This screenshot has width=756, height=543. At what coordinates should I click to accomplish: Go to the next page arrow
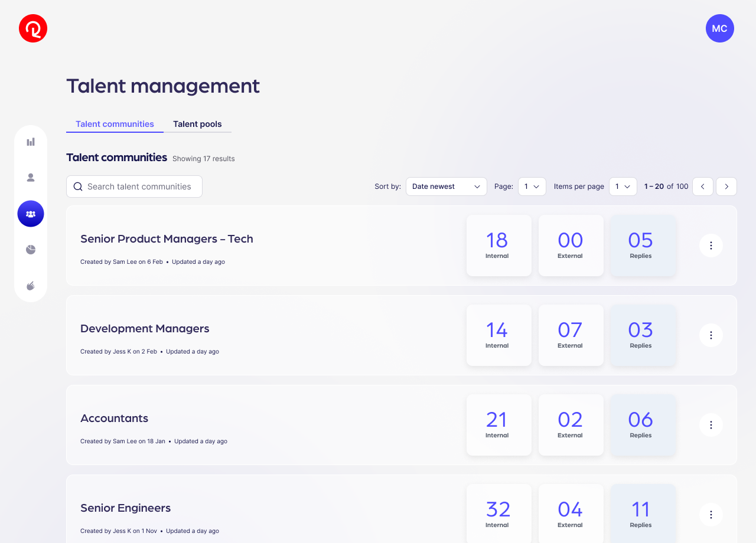pos(726,187)
